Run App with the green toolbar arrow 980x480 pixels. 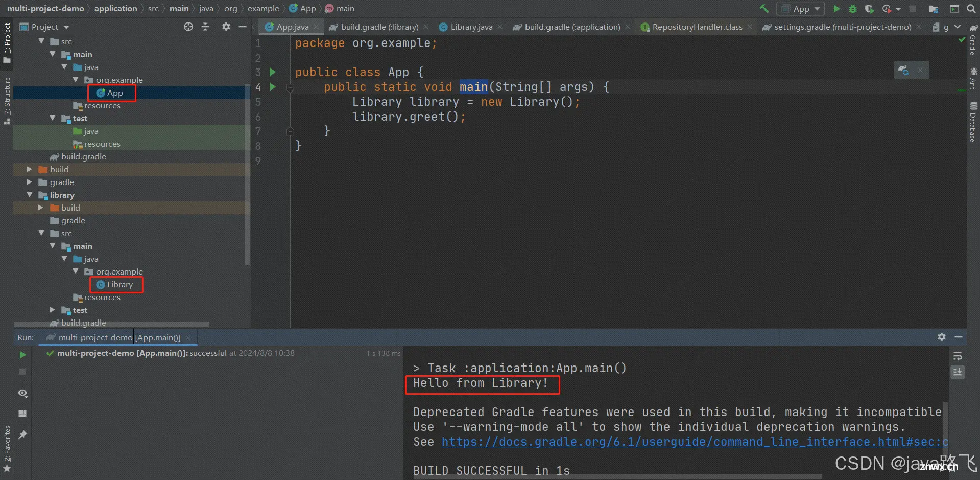(x=836, y=9)
